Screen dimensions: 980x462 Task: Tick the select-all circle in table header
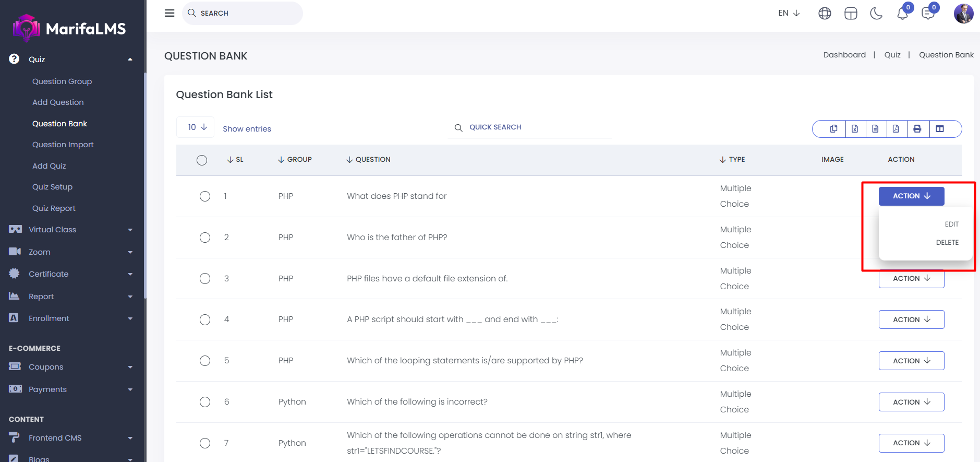[x=202, y=160]
